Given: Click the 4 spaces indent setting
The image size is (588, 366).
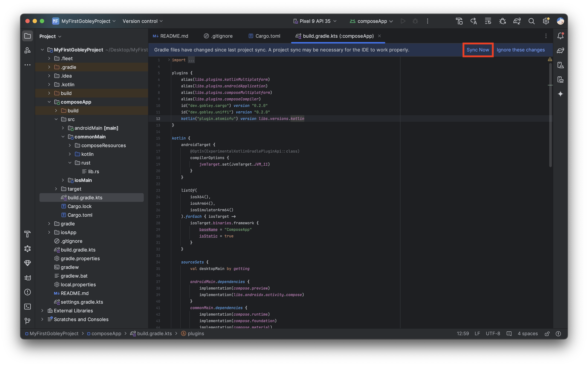Looking at the screenshot, I should tap(528, 334).
